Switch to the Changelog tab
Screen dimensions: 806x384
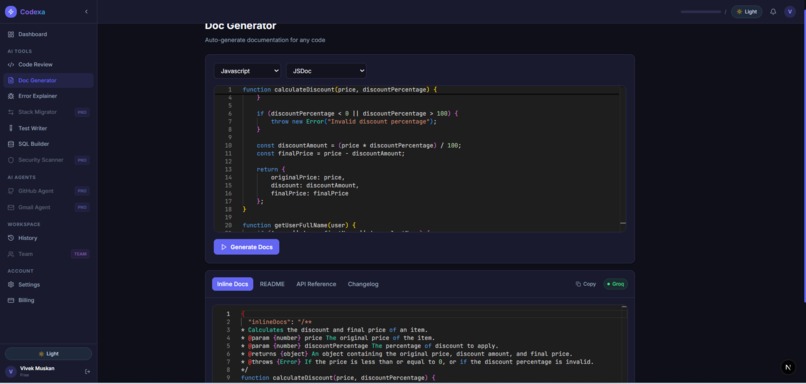(363, 284)
